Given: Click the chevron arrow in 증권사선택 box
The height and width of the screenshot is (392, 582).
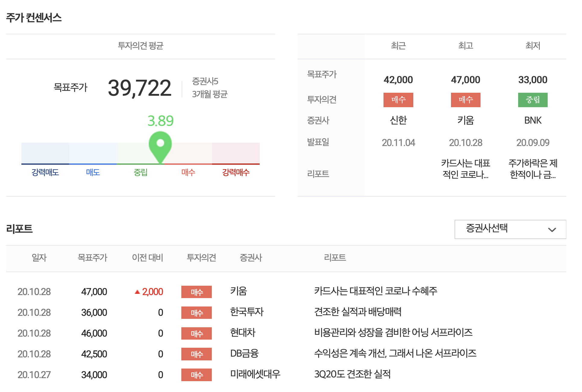Looking at the screenshot, I should pyautogui.click(x=552, y=230).
